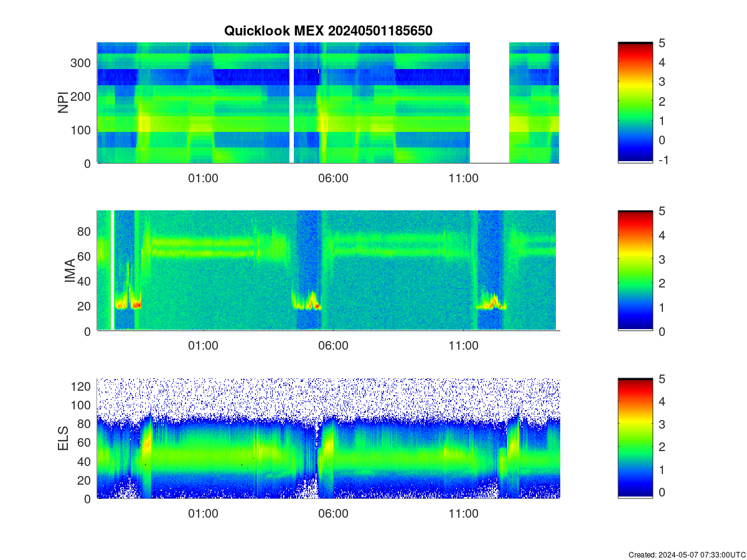
Task: Select the ELS panel colorbar
Action: click(x=635, y=438)
